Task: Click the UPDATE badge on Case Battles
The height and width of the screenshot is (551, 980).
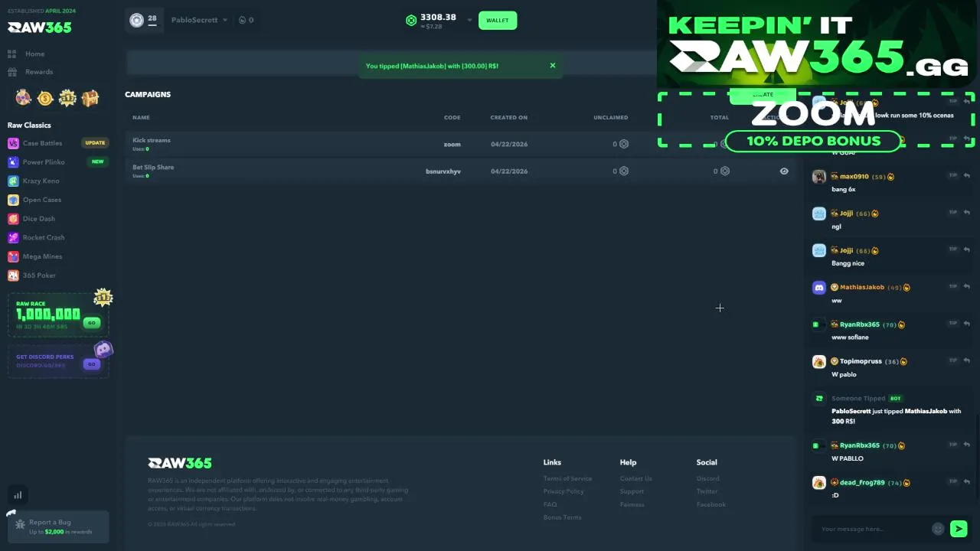Action: pos(95,143)
